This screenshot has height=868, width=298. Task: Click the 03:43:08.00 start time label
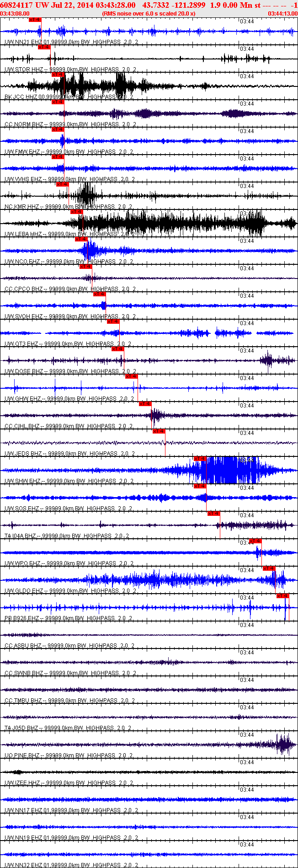pos(15,14)
